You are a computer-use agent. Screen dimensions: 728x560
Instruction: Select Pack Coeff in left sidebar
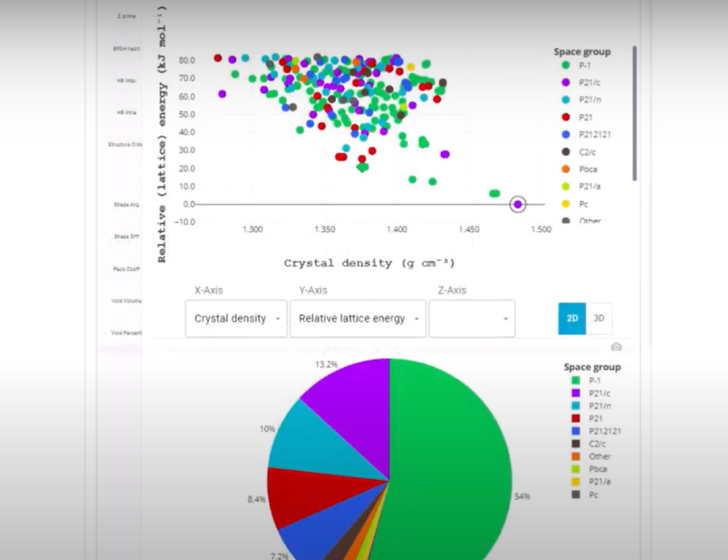pyautogui.click(x=126, y=269)
